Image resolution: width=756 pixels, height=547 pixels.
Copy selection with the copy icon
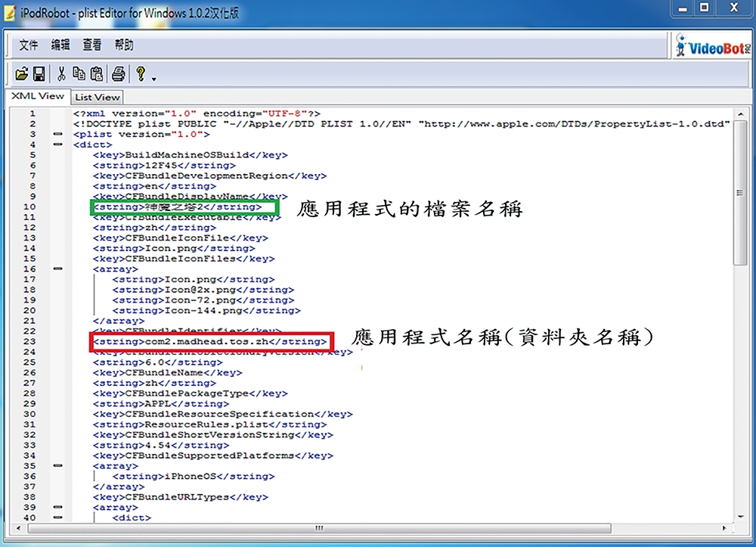pyautogui.click(x=79, y=74)
